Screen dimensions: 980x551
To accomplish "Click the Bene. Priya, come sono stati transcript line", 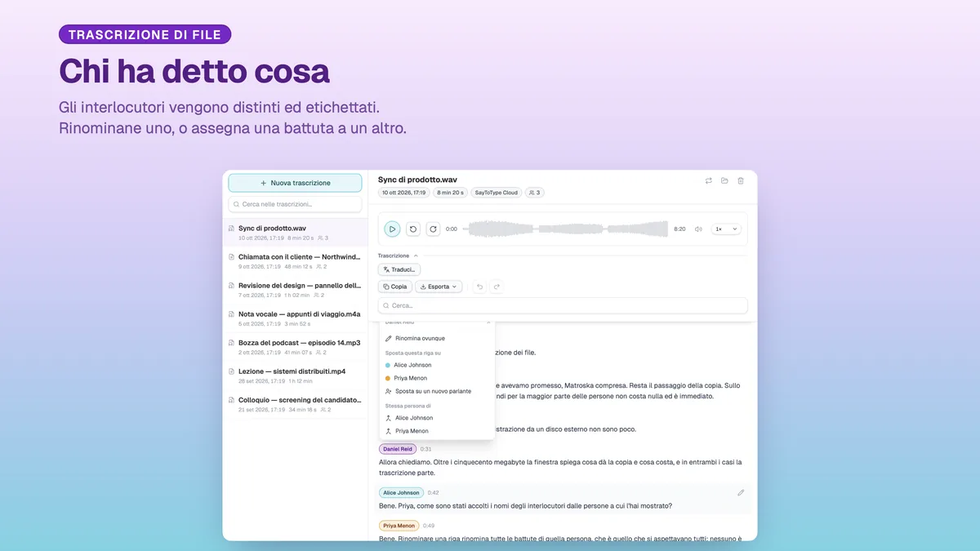I will coord(525,506).
